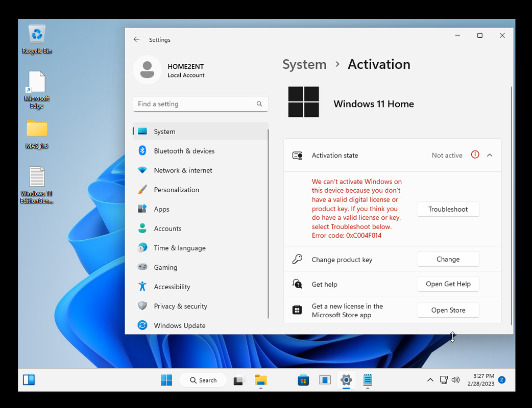Click the search magnifier in Find a setting

click(259, 104)
